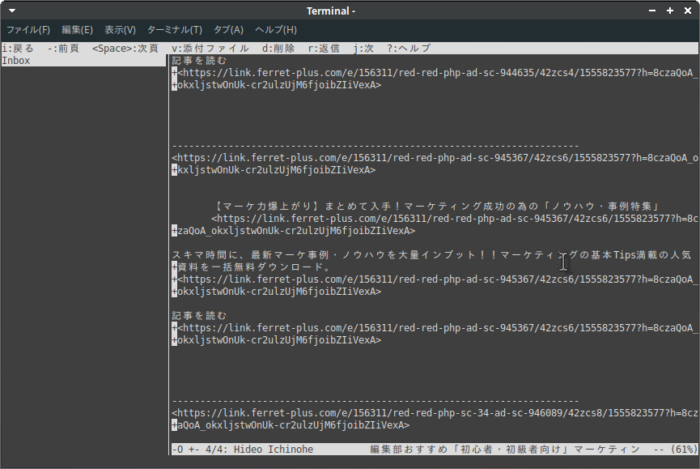Click the d:削除 hint in help bar

278,48
